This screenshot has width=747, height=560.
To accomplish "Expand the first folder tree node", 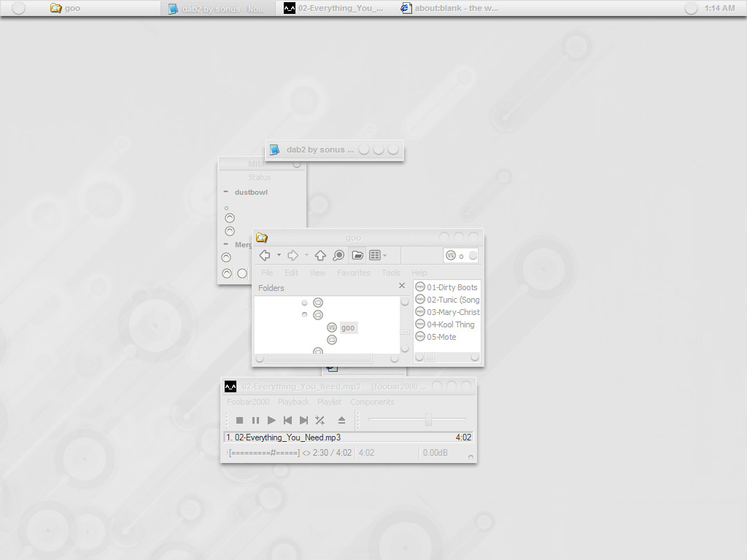I will [x=304, y=303].
